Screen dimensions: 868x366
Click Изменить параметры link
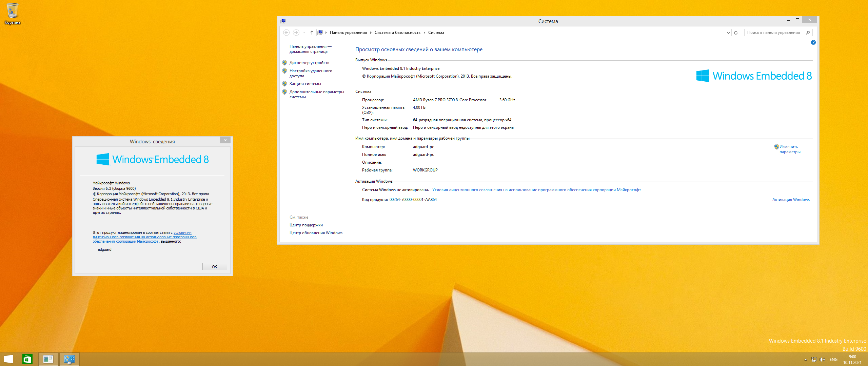tap(790, 149)
